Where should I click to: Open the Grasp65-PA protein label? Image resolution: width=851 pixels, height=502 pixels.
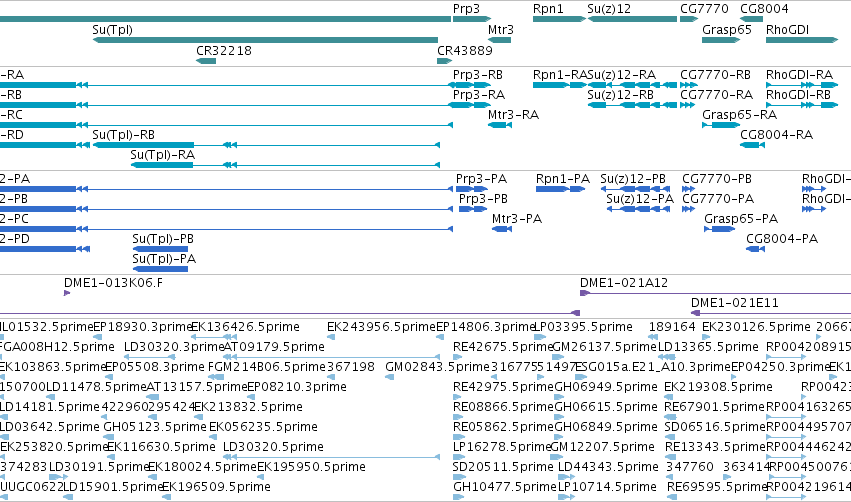pos(741,219)
